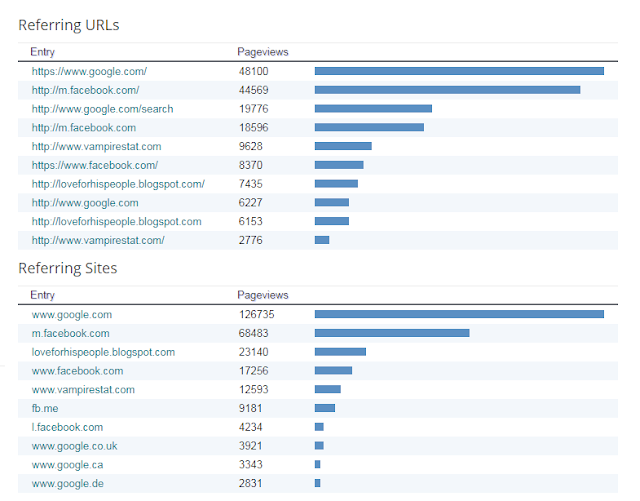Click Pageviews column header in Referring Sites

click(263, 295)
